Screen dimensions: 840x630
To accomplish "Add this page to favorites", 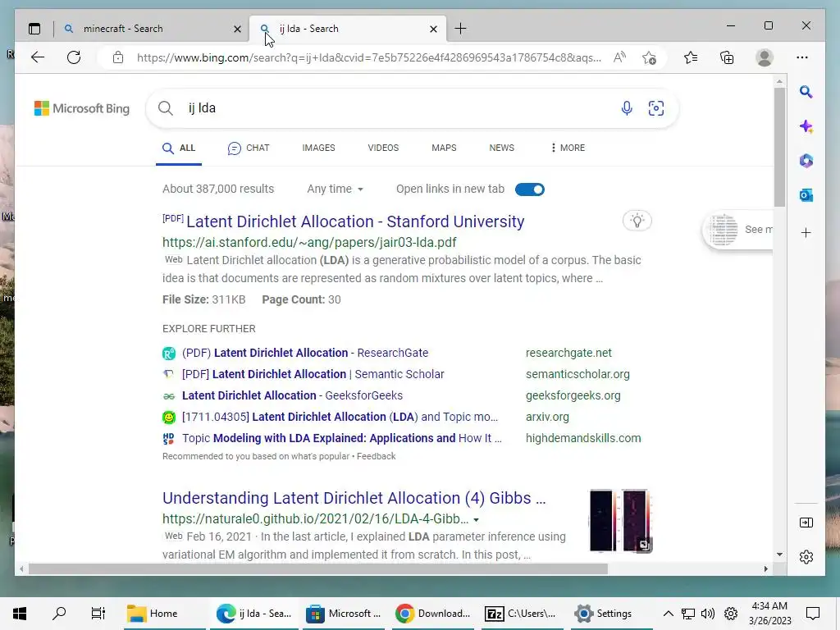I will [650, 57].
